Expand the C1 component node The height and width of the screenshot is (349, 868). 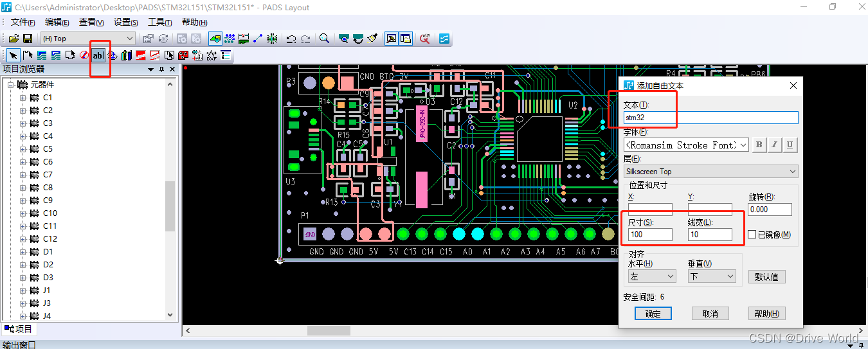[23, 98]
